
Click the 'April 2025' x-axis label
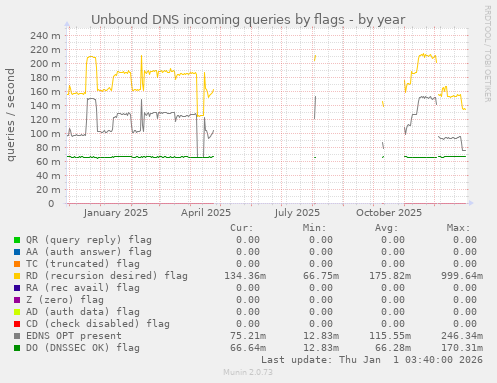point(206,213)
